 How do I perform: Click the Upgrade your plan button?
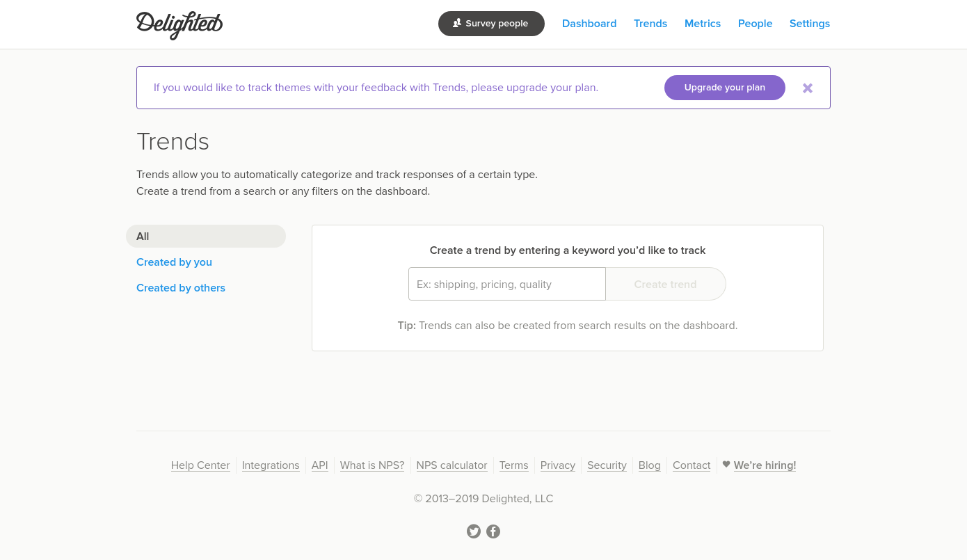725,88
